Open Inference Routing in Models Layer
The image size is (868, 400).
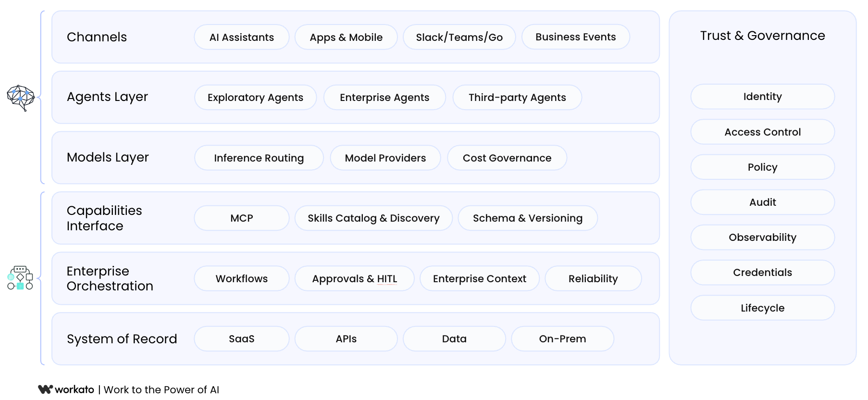[259, 158]
